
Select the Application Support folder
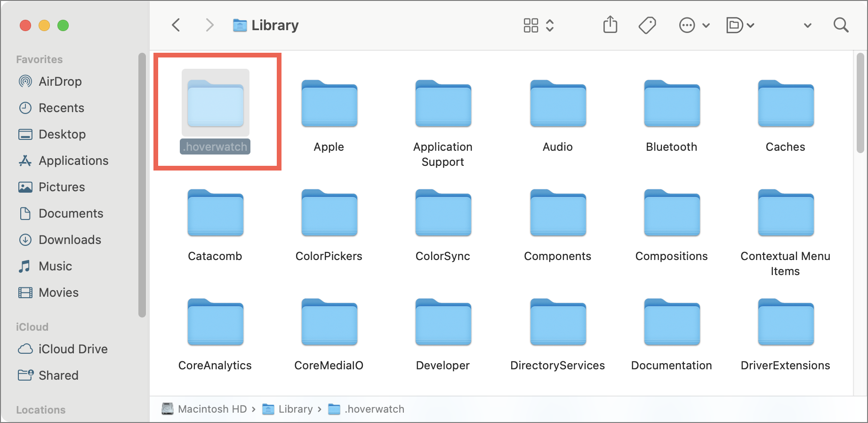[x=443, y=123]
